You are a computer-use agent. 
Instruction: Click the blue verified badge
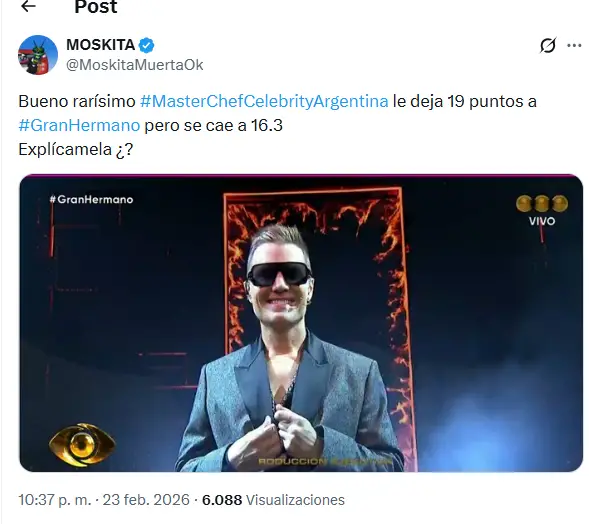(146, 45)
